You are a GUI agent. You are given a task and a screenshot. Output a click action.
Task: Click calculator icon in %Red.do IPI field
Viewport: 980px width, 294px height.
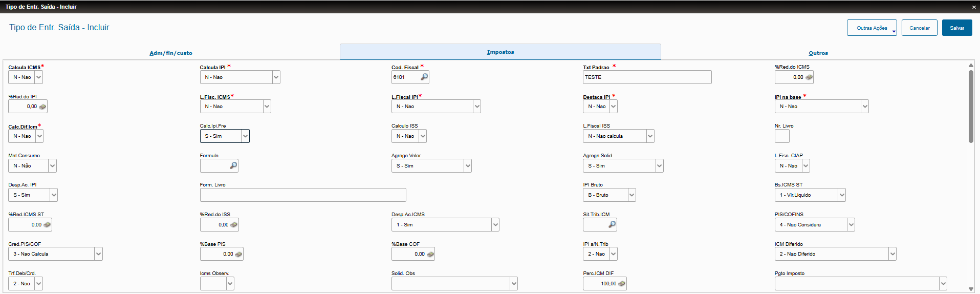[42, 107]
